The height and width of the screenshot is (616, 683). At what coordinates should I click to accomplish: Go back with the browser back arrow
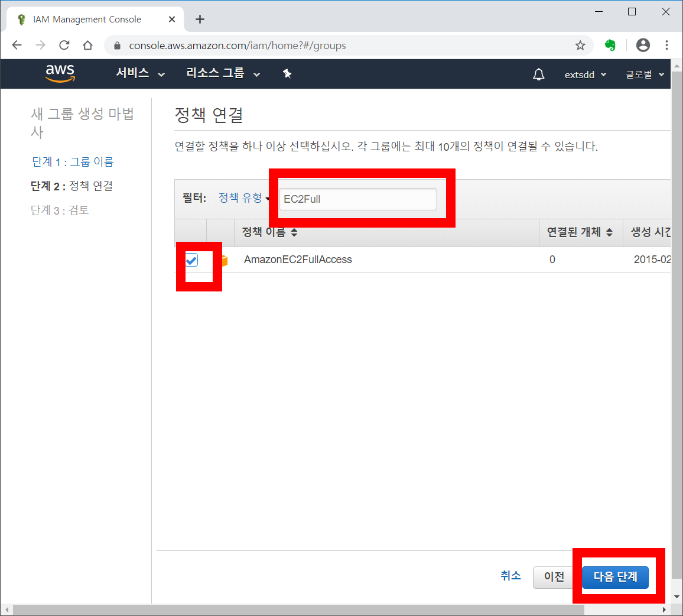(17, 45)
